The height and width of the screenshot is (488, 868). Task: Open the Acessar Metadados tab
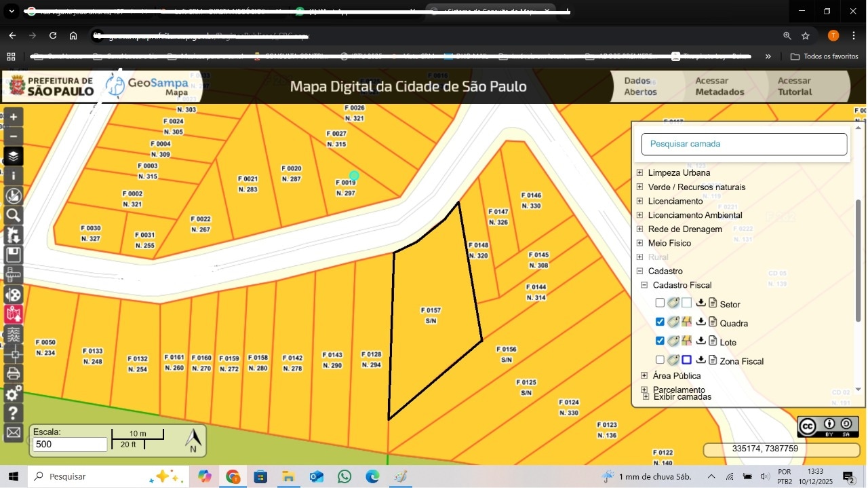[x=719, y=86]
